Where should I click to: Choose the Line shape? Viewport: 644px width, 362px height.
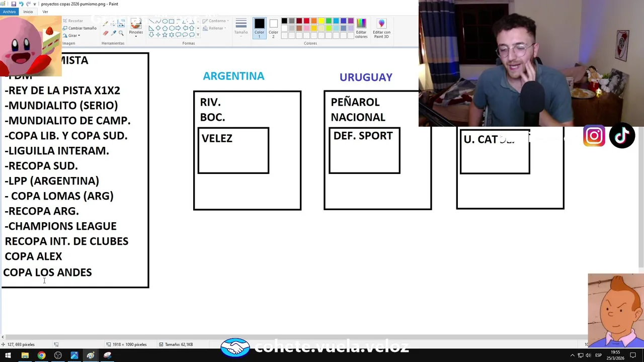(x=151, y=22)
